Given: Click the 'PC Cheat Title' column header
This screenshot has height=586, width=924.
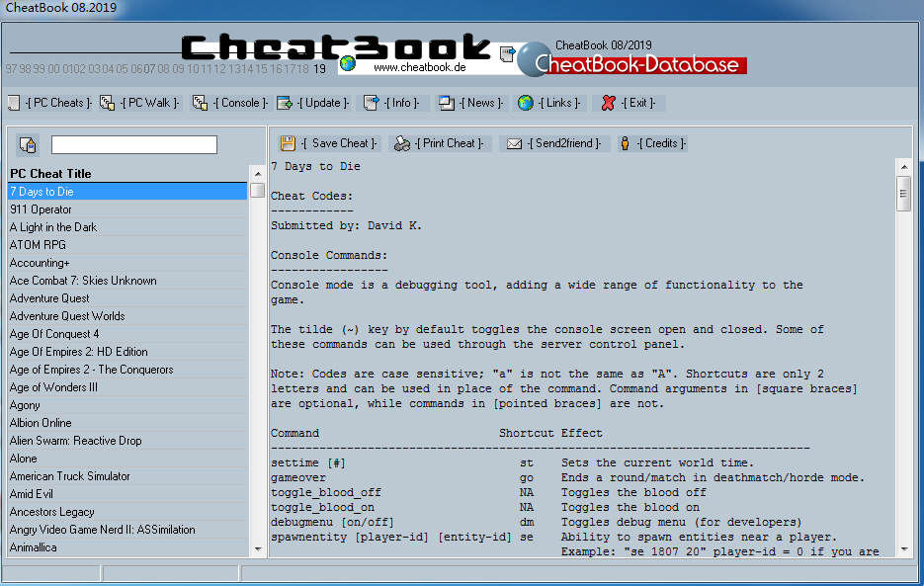Looking at the screenshot, I should click(x=127, y=174).
